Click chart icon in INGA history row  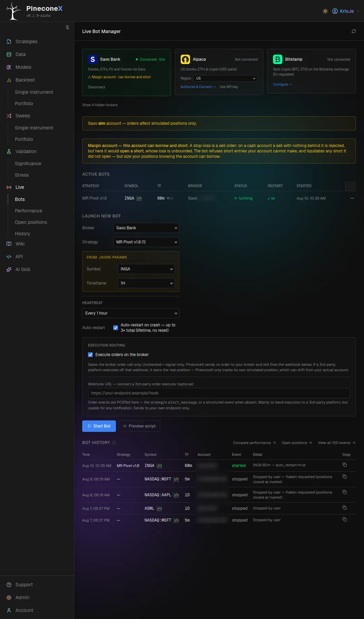point(159,466)
